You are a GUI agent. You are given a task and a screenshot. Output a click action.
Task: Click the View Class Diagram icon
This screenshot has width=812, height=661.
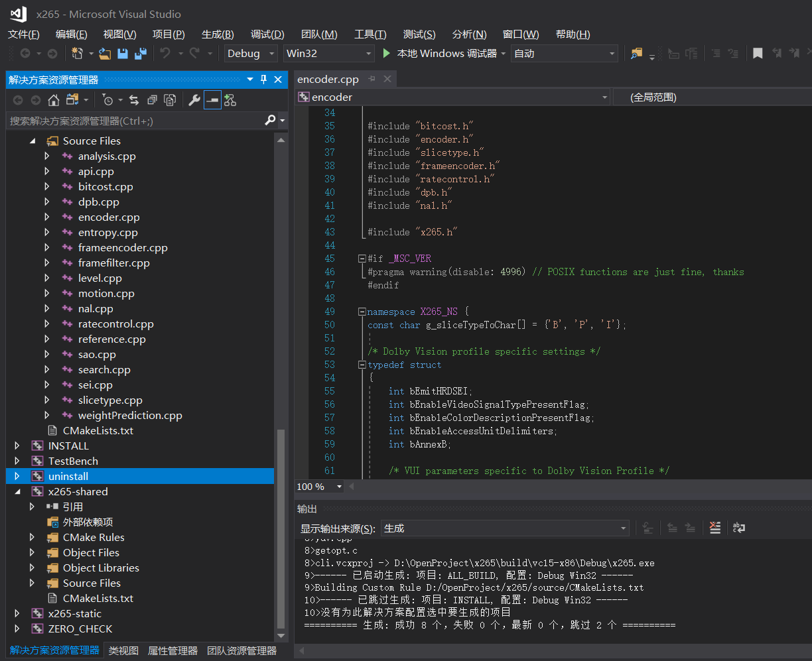[230, 100]
